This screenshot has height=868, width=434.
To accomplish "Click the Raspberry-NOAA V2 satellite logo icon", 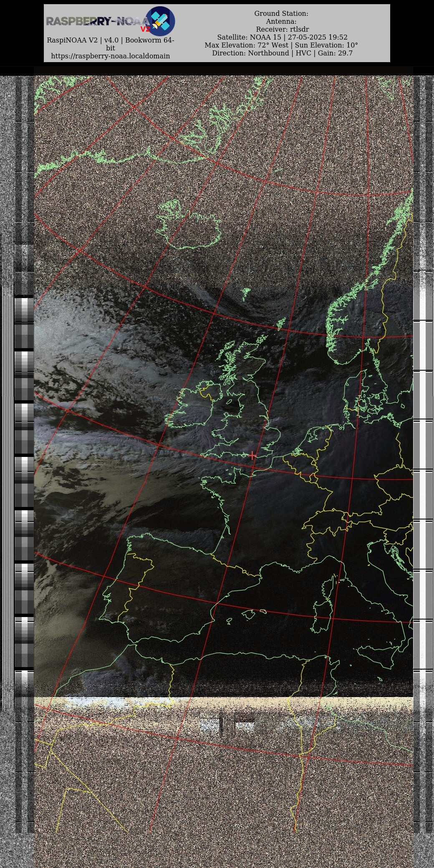I will pos(160,21).
